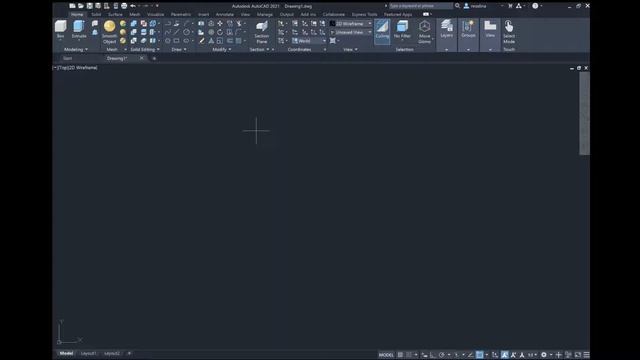
Task: Open the Help question mark icon
Action: click(x=535, y=6)
